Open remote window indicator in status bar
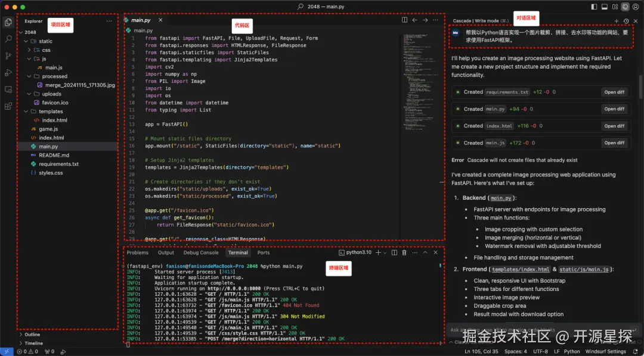This screenshot has width=644, height=356. pyautogui.click(x=8, y=351)
